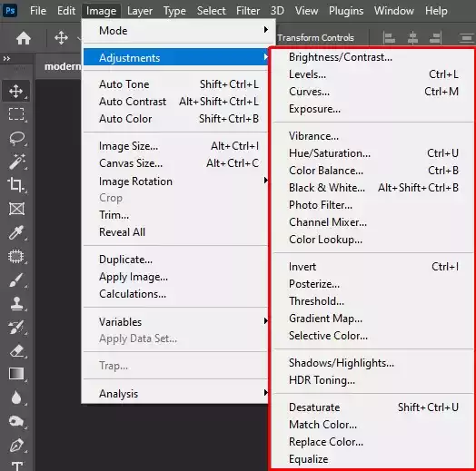Open the Layer menu
This screenshot has width=476, height=471.
[140, 11]
